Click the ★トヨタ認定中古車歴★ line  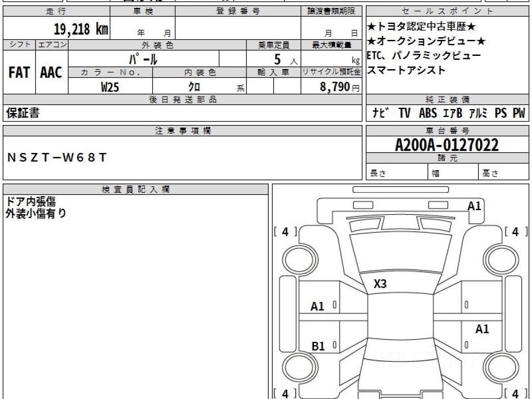(422, 27)
